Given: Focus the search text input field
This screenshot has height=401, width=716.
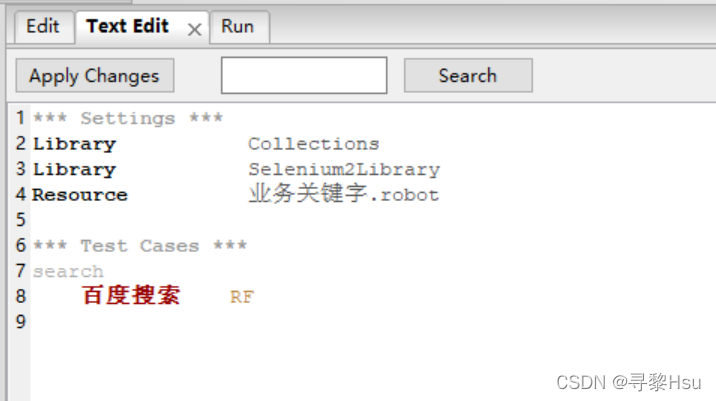Looking at the screenshot, I should coord(304,75).
